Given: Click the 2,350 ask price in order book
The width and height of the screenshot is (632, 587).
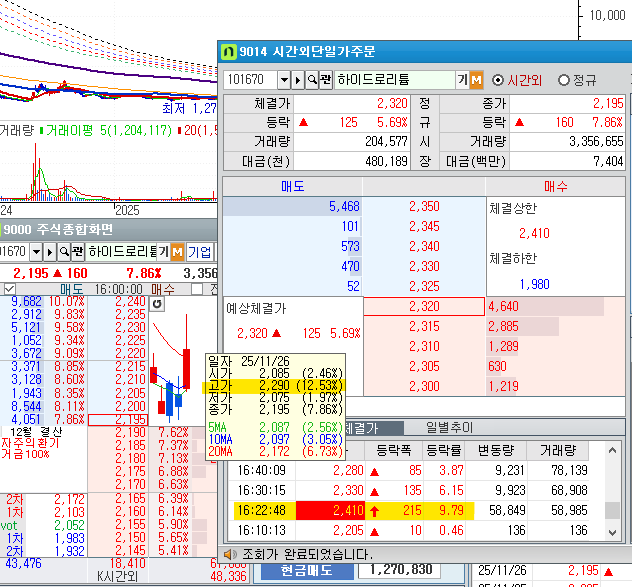Looking at the screenshot, I should pos(424,206).
